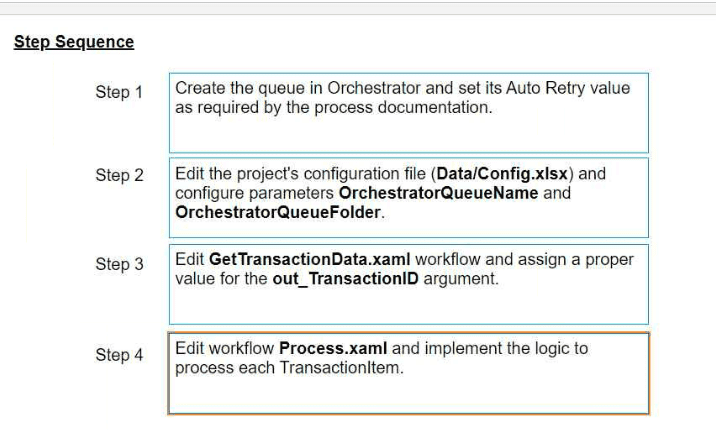Click the 'Create the queue in Orchestrator' text

298,88
